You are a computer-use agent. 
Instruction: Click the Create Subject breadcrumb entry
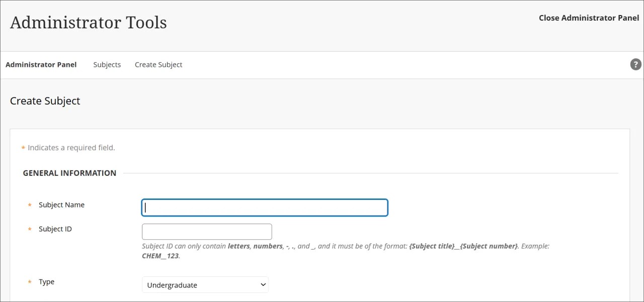[158, 64]
